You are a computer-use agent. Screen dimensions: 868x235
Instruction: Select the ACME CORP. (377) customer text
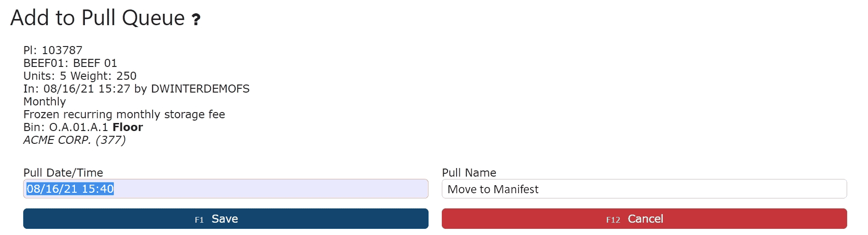[x=74, y=140]
